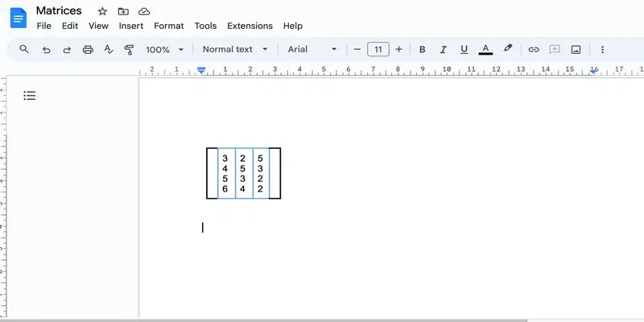Open the File menu
644x322 pixels.
(x=44, y=26)
